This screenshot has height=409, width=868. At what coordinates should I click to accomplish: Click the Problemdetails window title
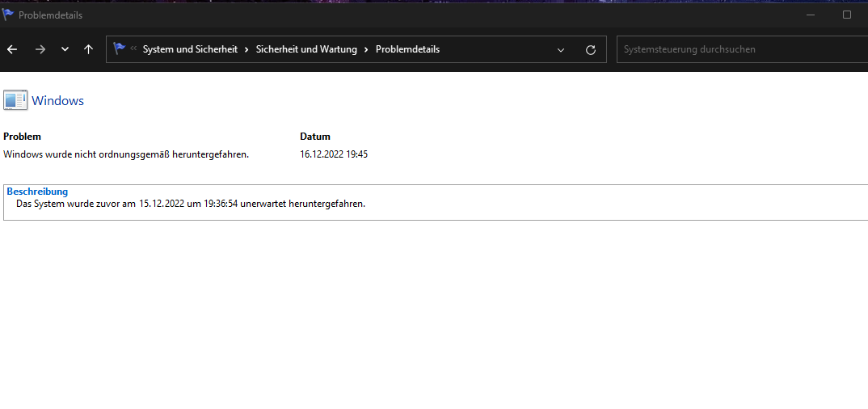[x=50, y=15]
